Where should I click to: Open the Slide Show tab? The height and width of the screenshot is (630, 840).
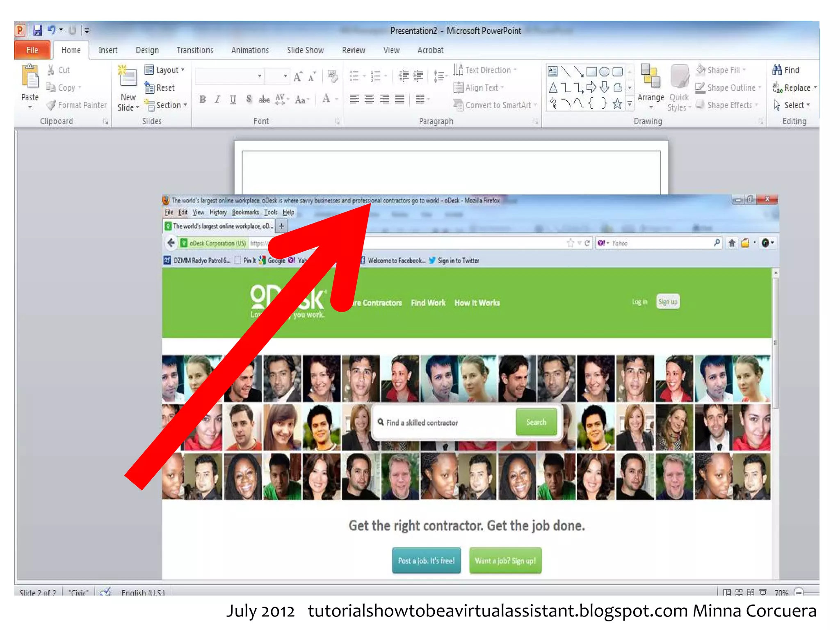pyautogui.click(x=305, y=50)
